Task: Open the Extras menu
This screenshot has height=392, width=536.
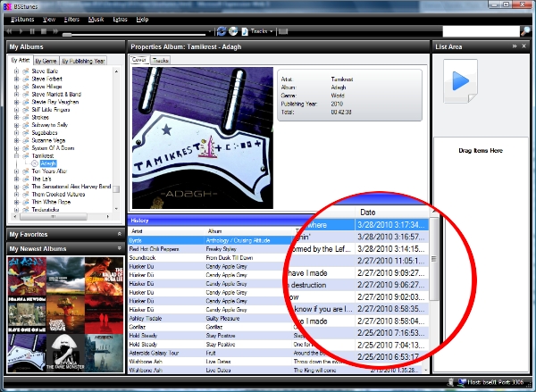Action: click(x=120, y=20)
